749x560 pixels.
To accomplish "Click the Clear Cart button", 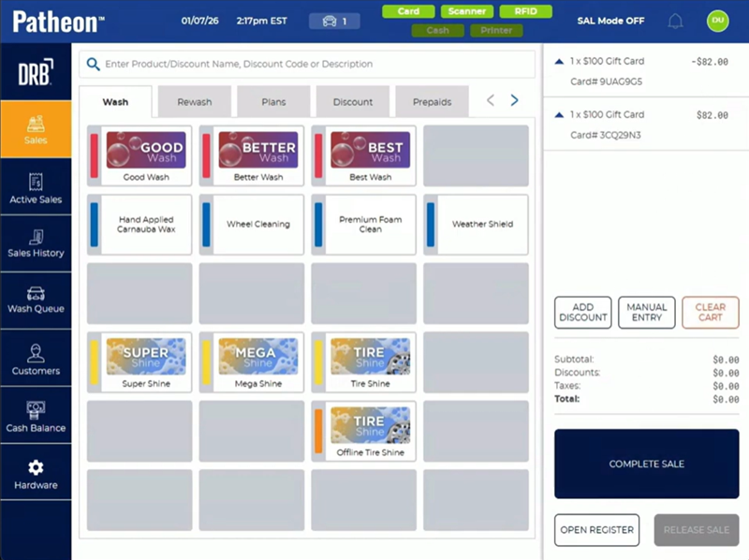I will pos(710,312).
